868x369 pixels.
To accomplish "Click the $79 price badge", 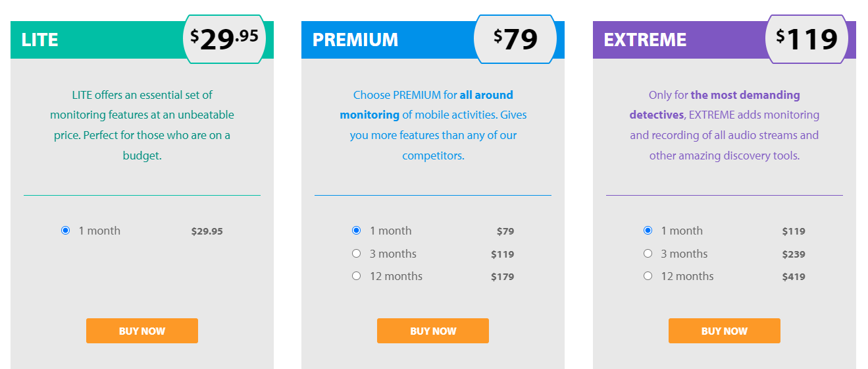I will [515, 40].
